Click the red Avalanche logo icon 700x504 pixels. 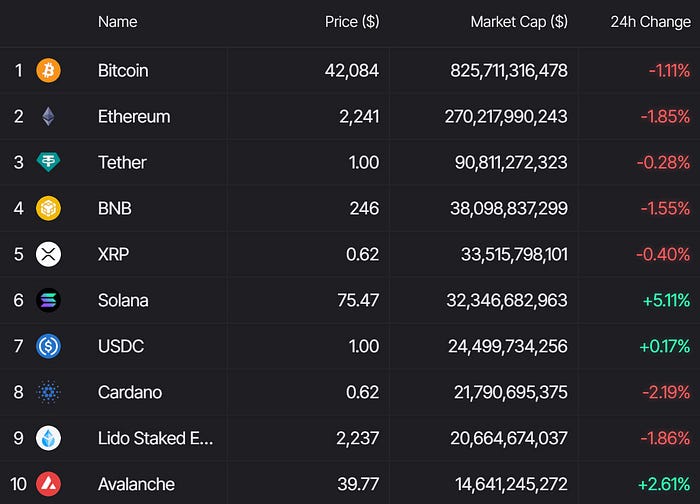coord(48,484)
